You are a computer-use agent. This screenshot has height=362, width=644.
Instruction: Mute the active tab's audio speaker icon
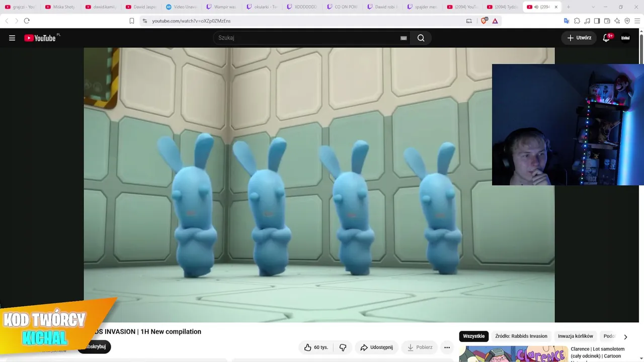[x=536, y=7]
